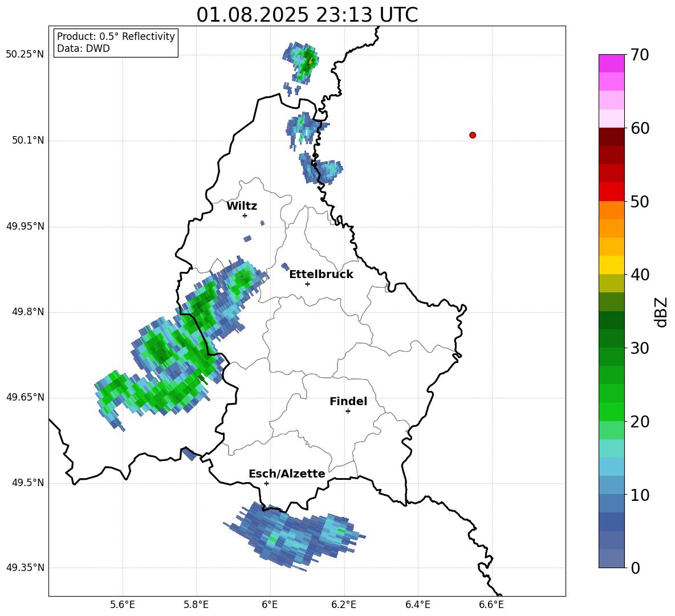The image size is (675, 616).
Task: Click the colorbar tick label 70
Action: click(x=640, y=55)
